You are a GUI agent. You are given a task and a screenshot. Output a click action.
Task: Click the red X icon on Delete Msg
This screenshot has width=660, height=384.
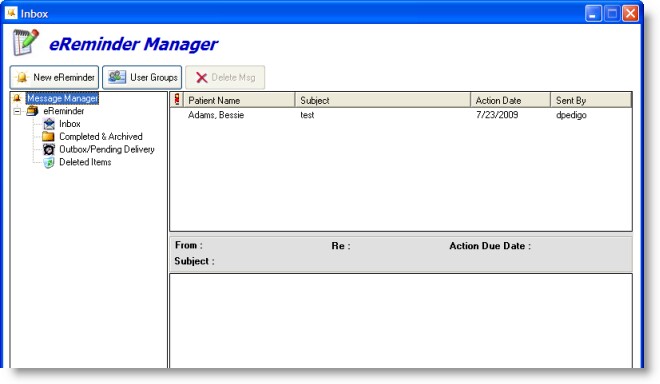click(202, 77)
